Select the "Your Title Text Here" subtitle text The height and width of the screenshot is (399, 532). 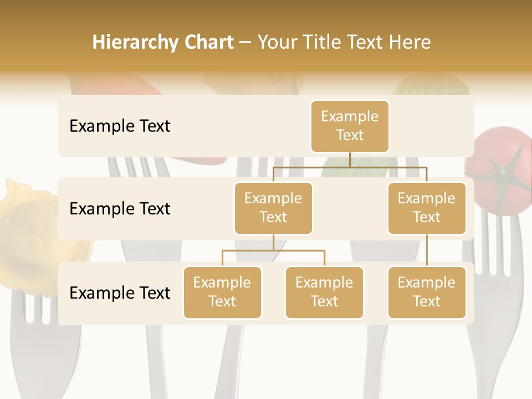tap(344, 42)
